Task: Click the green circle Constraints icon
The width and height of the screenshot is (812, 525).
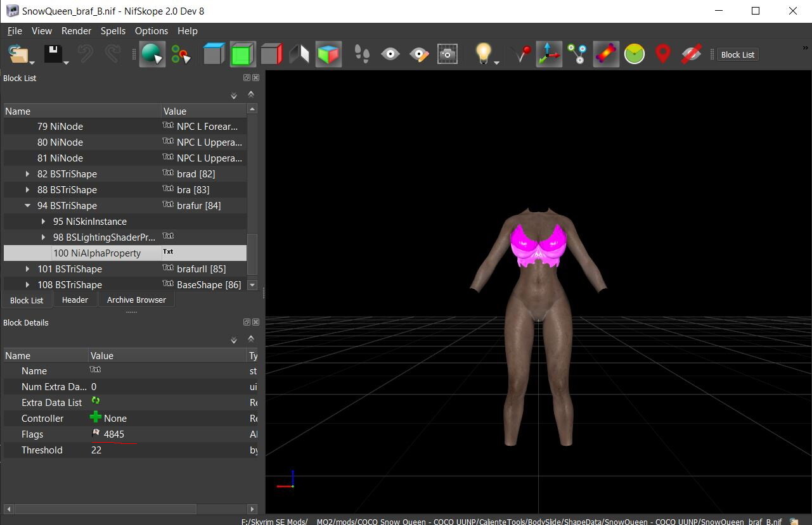Action: pyautogui.click(x=634, y=54)
